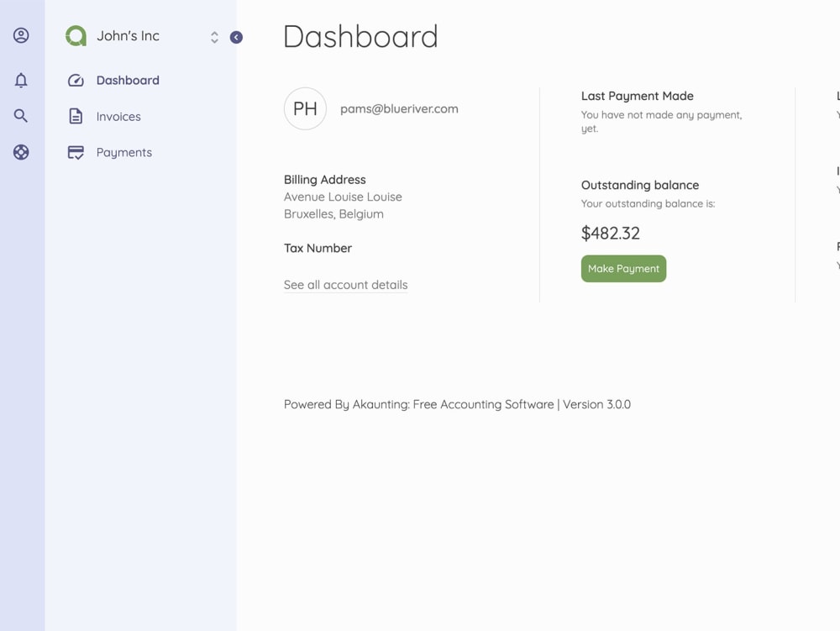The height and width of the screenshot is (631, 840).
Task: Open the help lifebuoy icon
Action: click(21, 152)
